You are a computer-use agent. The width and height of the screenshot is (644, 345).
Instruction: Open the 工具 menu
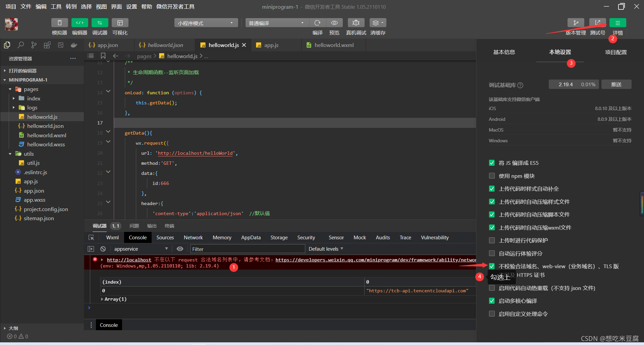click(56, 7)
